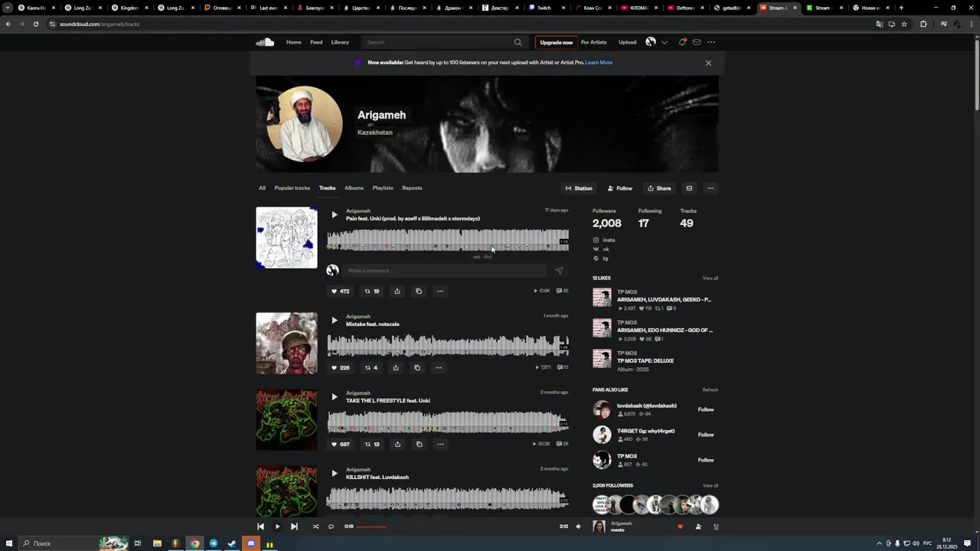980x551 pixels.
Task: Play the track Mistake feat. notscale
Action: [x=334, y=321]
